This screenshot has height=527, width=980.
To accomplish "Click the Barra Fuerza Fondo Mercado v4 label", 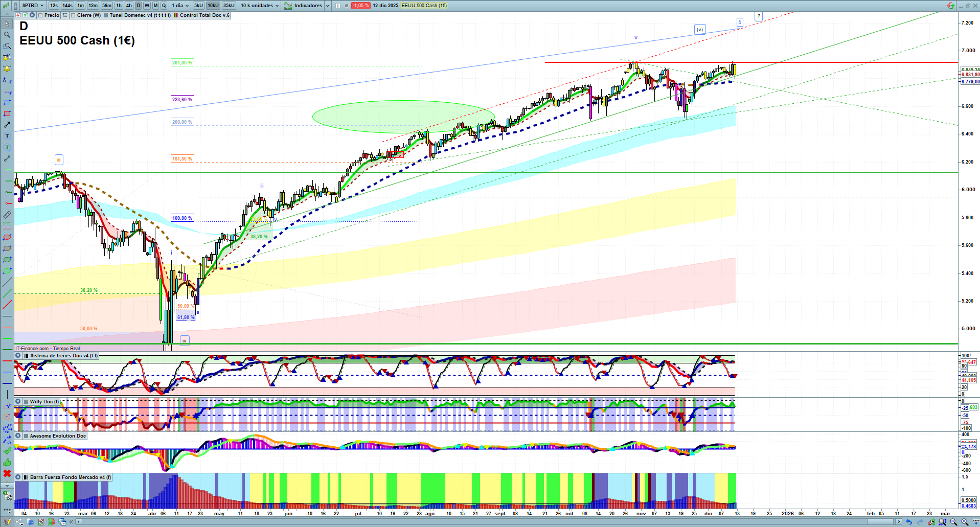I will [x=71, y=477].
